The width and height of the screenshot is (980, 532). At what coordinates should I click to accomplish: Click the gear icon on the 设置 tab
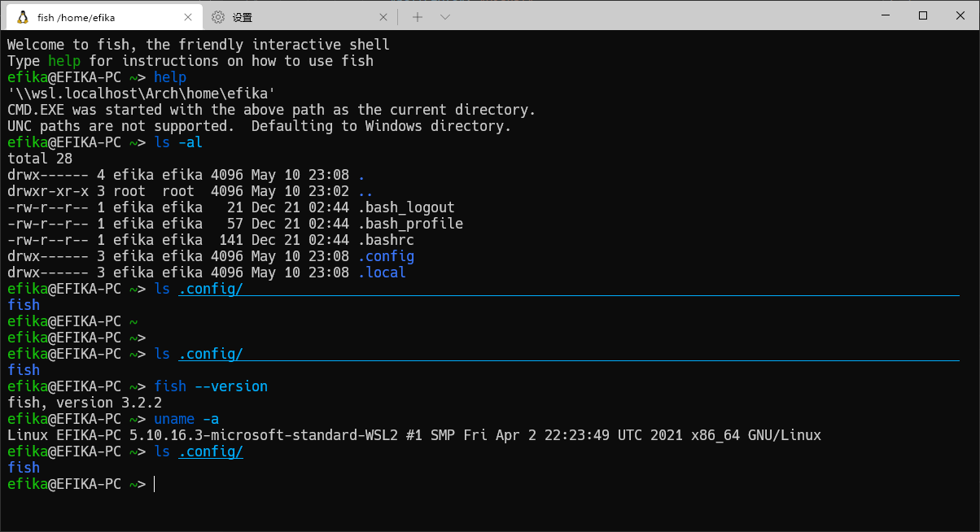[218, 17]
